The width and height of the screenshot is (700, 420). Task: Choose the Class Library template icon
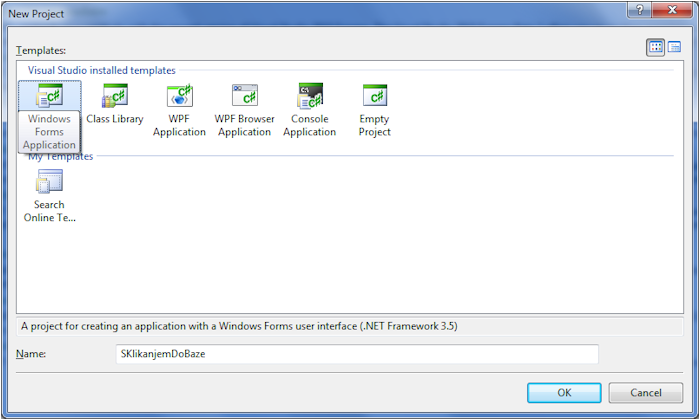(114, 96)
